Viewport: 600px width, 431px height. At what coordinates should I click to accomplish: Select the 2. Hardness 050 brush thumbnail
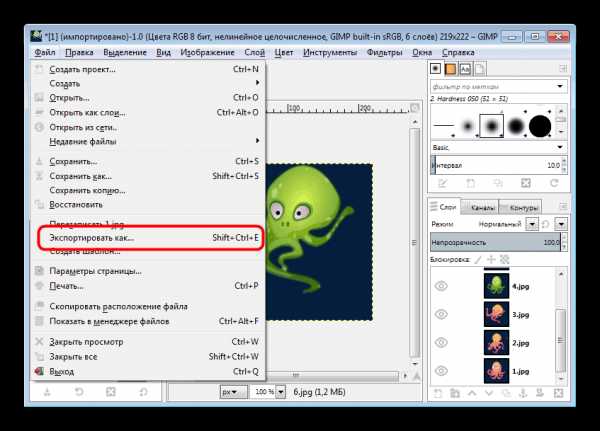click(x=491, y=126)
